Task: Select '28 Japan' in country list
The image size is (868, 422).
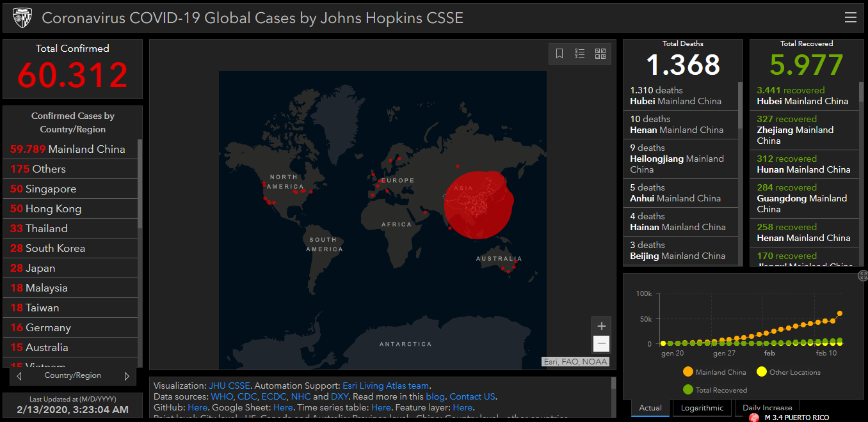Action: (x=70, y=269)
